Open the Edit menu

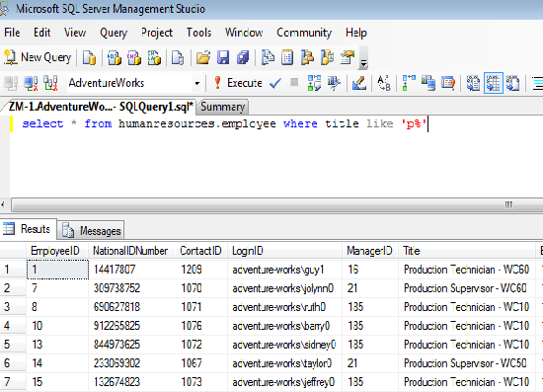click(x=41, y=33)
